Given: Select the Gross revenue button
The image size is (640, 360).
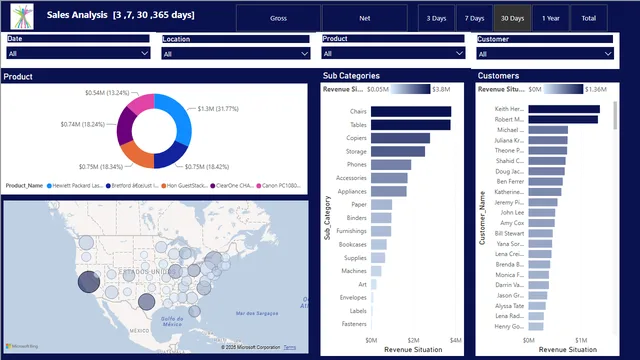Looking at the screenshot, I should click(278, 18).
